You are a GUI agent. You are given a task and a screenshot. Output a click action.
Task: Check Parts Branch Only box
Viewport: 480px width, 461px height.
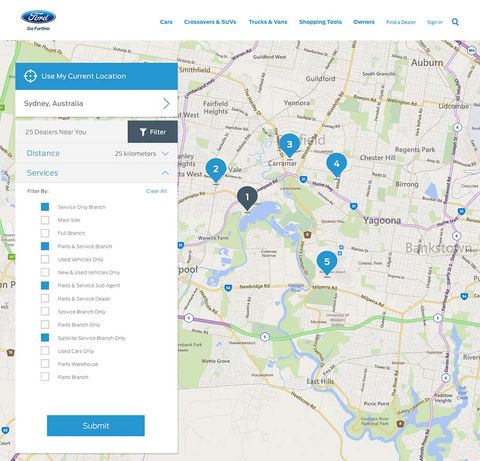45,325
